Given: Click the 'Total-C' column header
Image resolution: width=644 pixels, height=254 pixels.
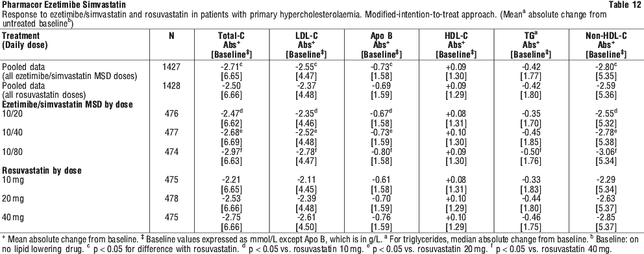Looking at the screenshot, I should 231,36.
